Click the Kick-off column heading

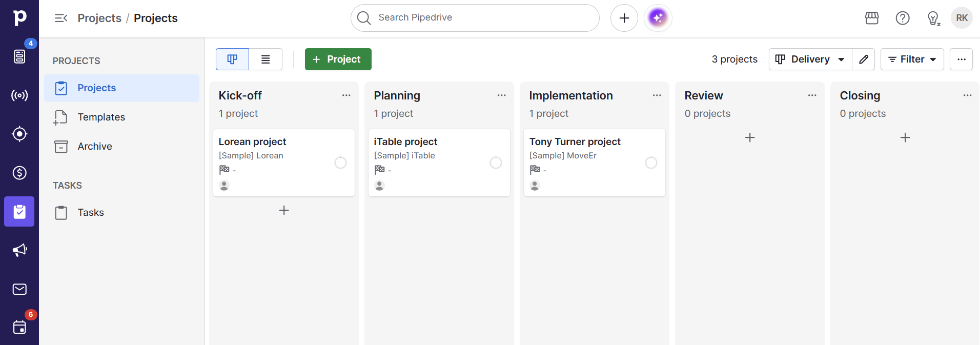pos(240,95)
